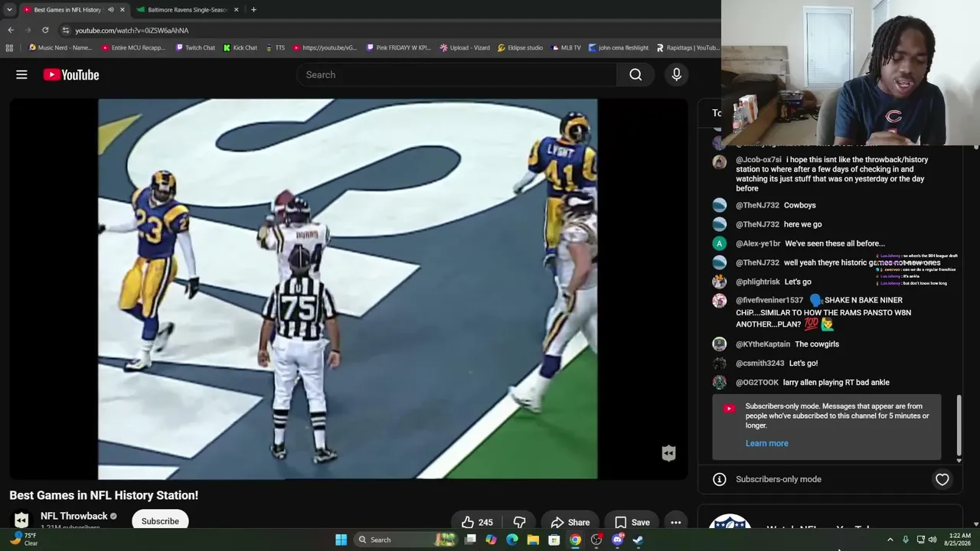Open the john cena fleshlight bookmark

(619, 47)
